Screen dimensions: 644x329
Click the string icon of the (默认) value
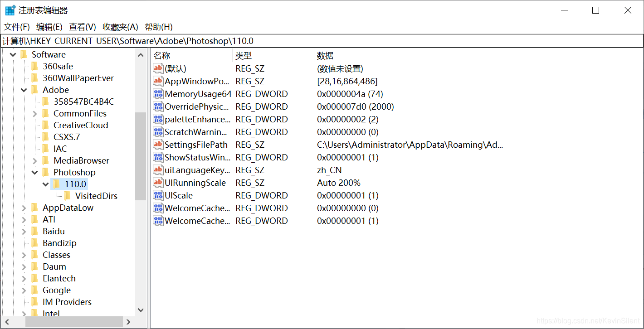click(158, 68)
